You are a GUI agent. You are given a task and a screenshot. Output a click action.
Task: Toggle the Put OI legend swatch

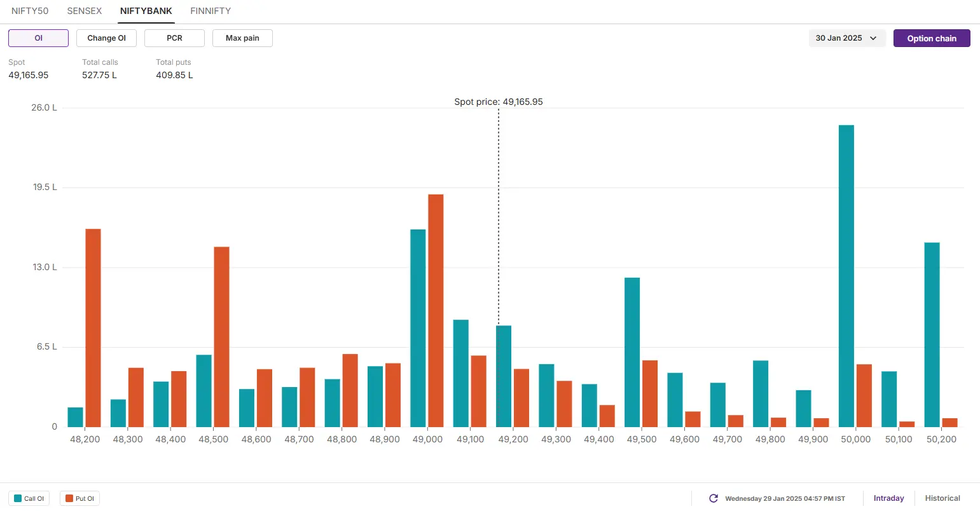pyautogui.click(x=69, y=498)
